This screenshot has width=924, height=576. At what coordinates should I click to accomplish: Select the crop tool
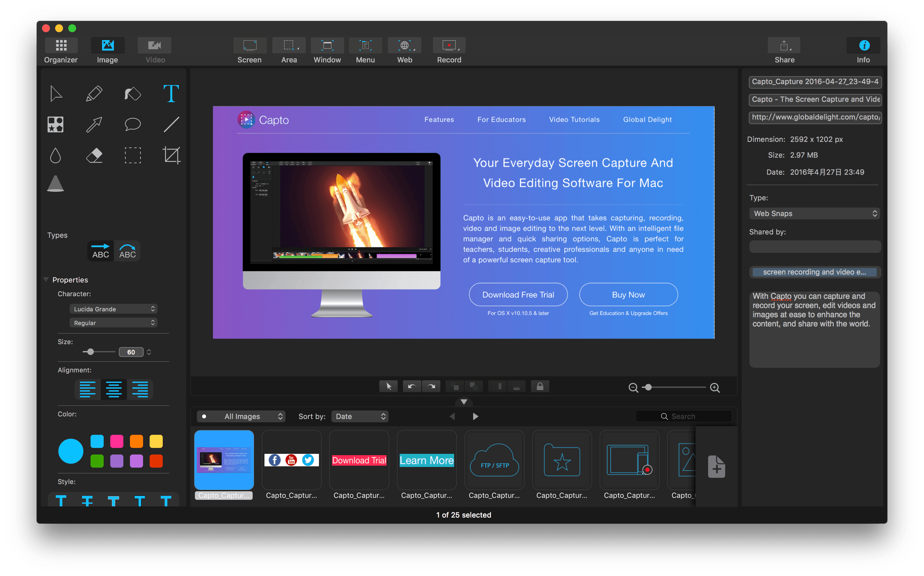(171, 155)
